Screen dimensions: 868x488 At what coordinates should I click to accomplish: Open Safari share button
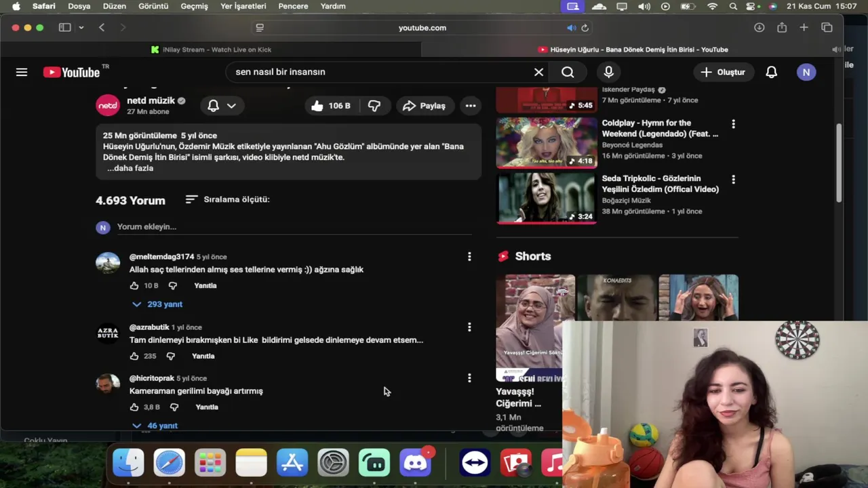click(782, 28)
